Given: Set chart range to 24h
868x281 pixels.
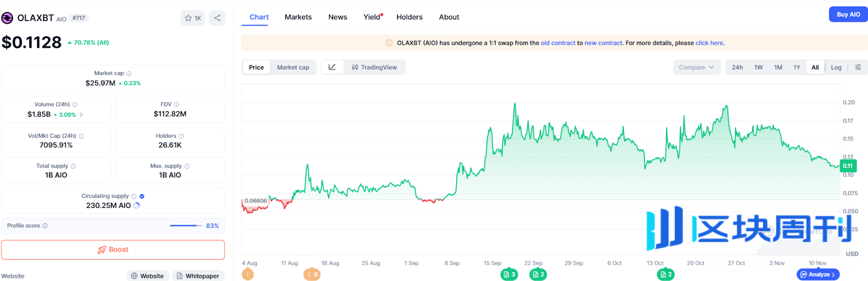Looking at the screenshot, I should (x=737, y=67).
